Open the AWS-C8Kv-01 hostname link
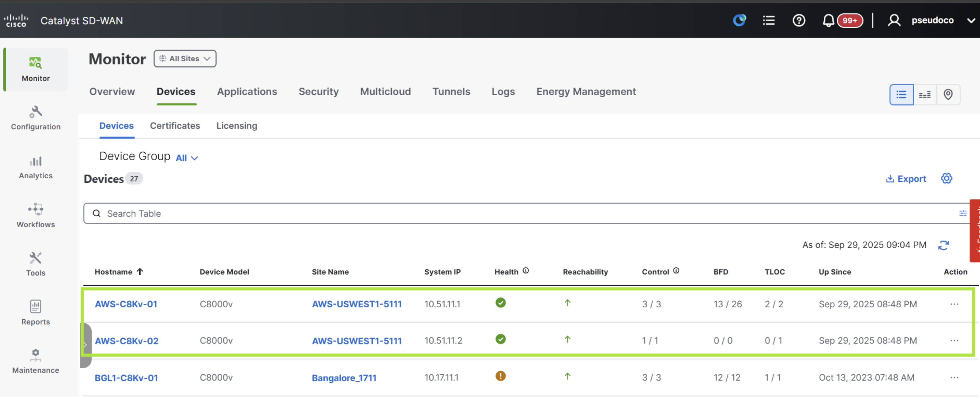This screenshot has height=398, width=980. [126, 305]
